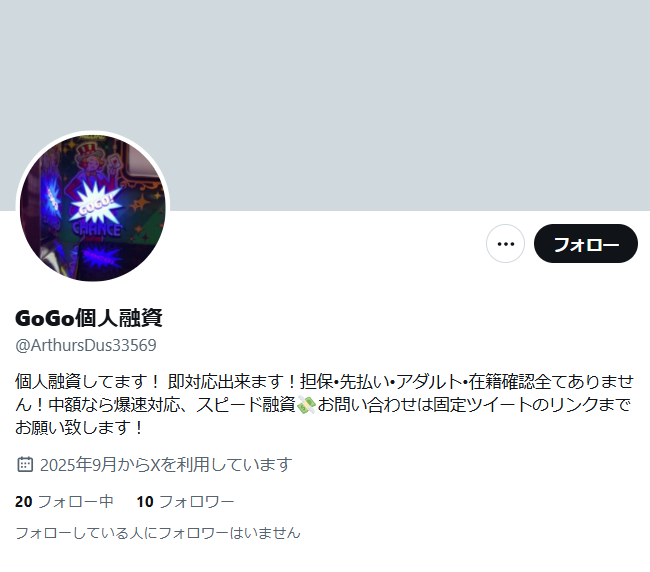
Task: Click the bold number 20 following count
Action: [x=24, y=502]
